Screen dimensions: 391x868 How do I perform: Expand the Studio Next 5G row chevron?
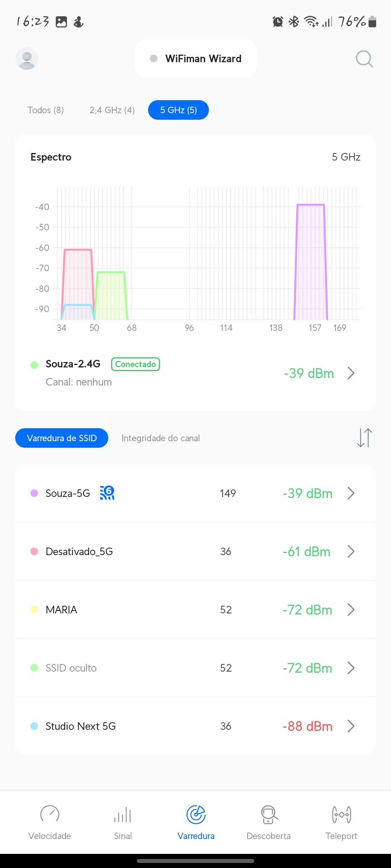(x=350, y=726)
